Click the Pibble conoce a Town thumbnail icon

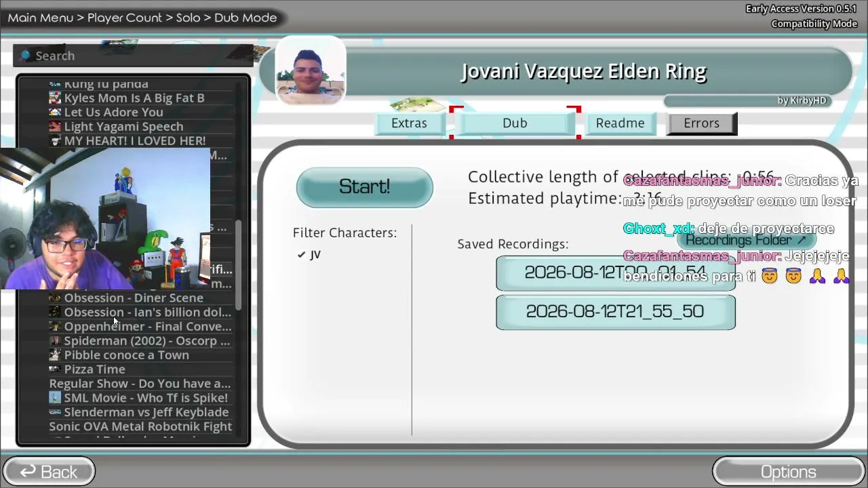tap(55, 355)
